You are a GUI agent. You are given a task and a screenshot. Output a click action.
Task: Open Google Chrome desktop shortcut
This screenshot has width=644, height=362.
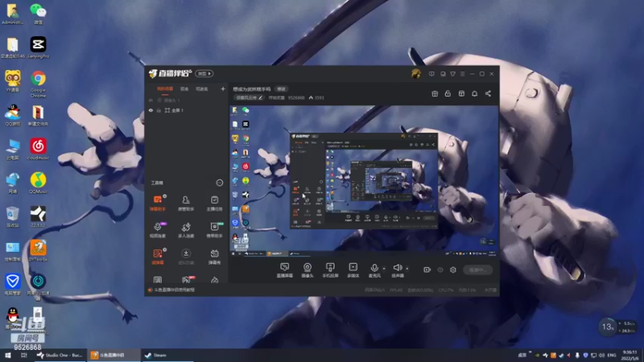point(38,84)
